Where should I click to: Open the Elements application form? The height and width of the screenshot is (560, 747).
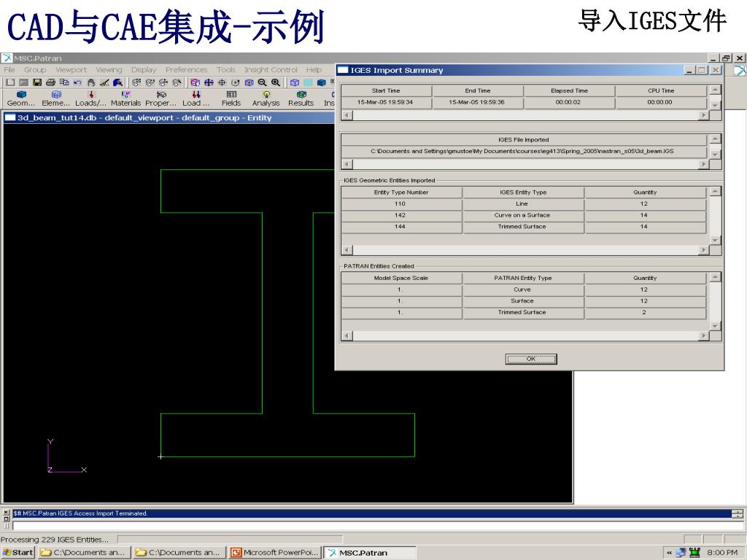pyautogui.click(x=55, y=98)
